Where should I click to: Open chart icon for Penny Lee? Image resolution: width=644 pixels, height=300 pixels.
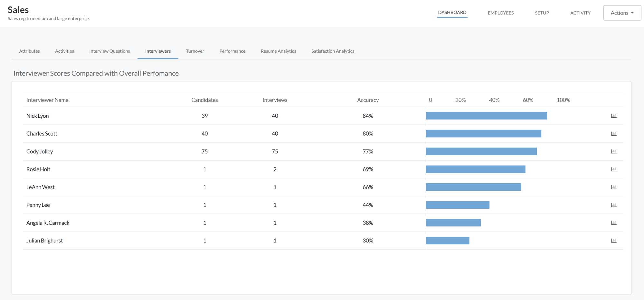[x=614, y=205]
